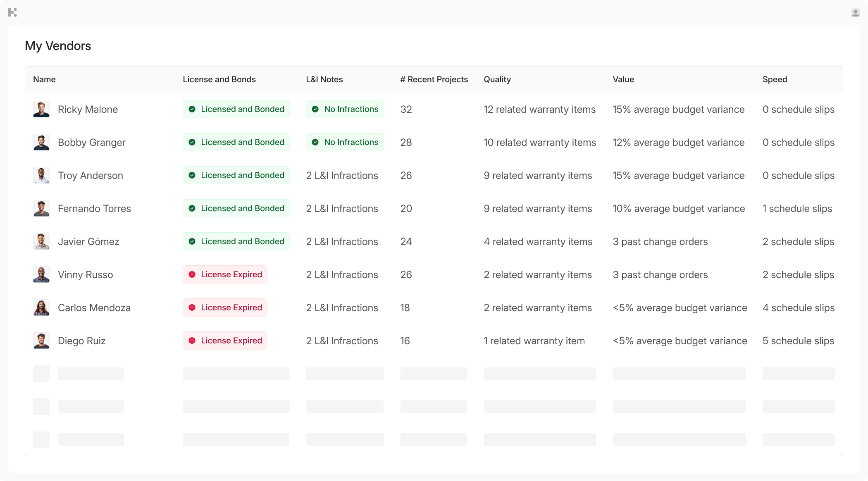
Task: Click the Speed column header
Action: (775, 79)
